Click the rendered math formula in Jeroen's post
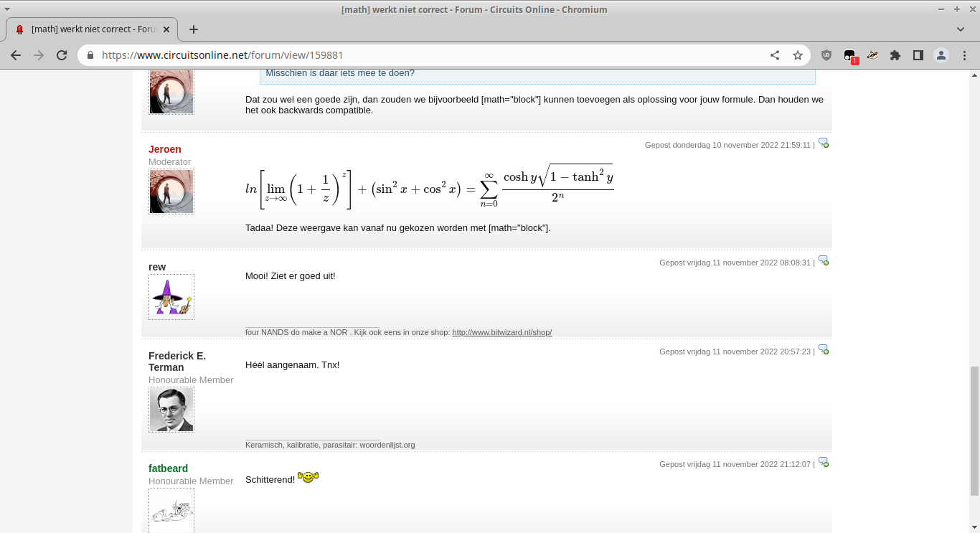Viewport: 980px width, 533px height. tap(429, 186)
